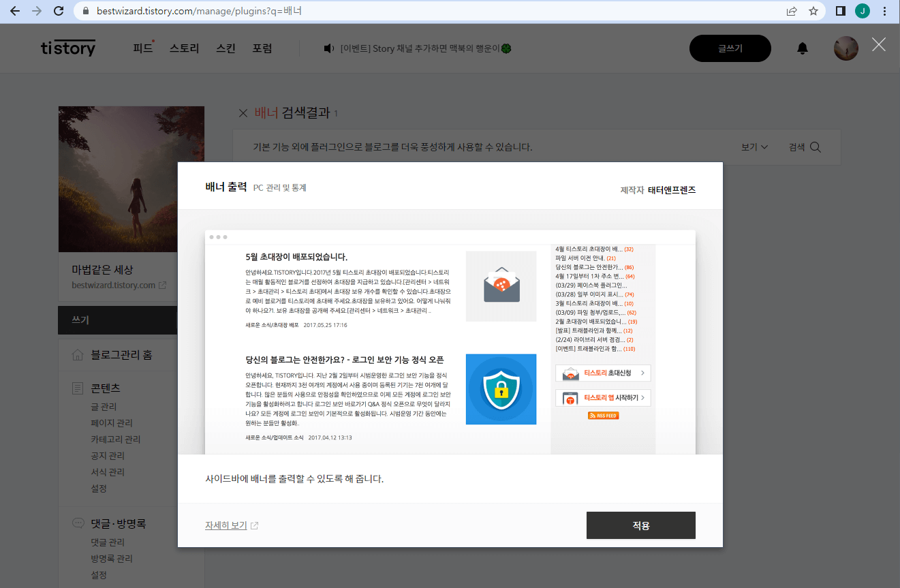Close the 배너 출력 plugin dialog
Image resolution: width=900 pixels, height=588 pixels.
pos(878,45)
